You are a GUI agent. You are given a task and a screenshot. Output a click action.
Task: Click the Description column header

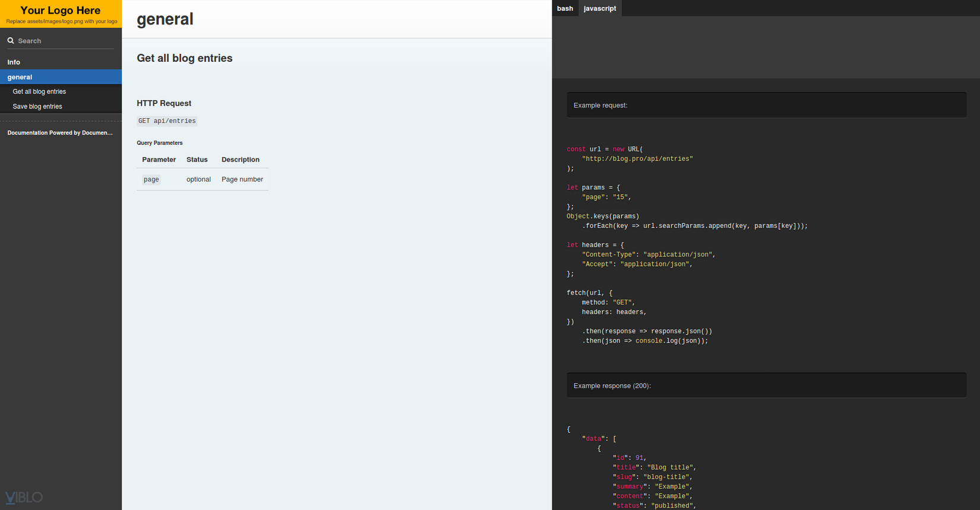click(241, 160)
